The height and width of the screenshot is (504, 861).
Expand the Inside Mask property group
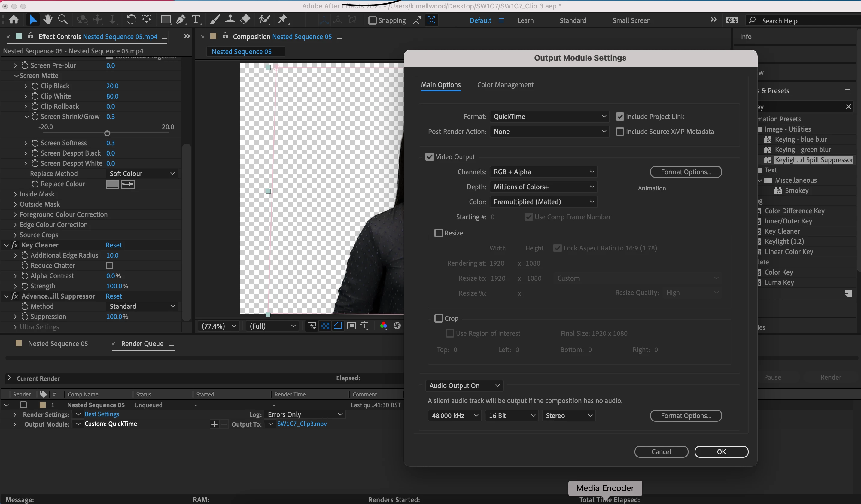15,194
